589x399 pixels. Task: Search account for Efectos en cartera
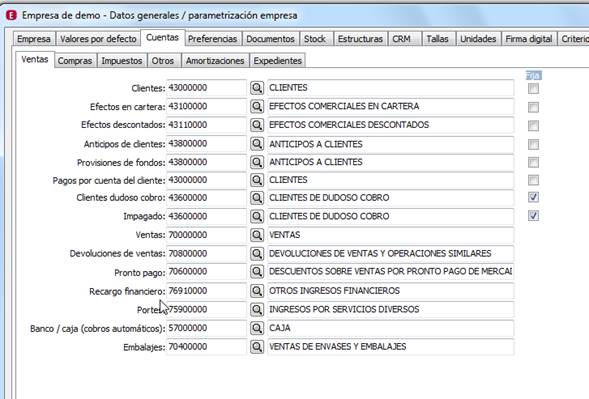[257, 107]
